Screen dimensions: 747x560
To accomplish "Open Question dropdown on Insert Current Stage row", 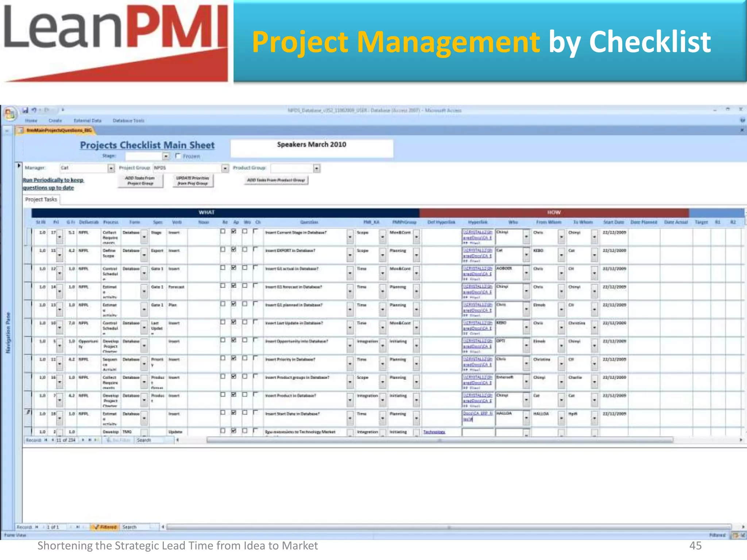I will tap(350, 237).
